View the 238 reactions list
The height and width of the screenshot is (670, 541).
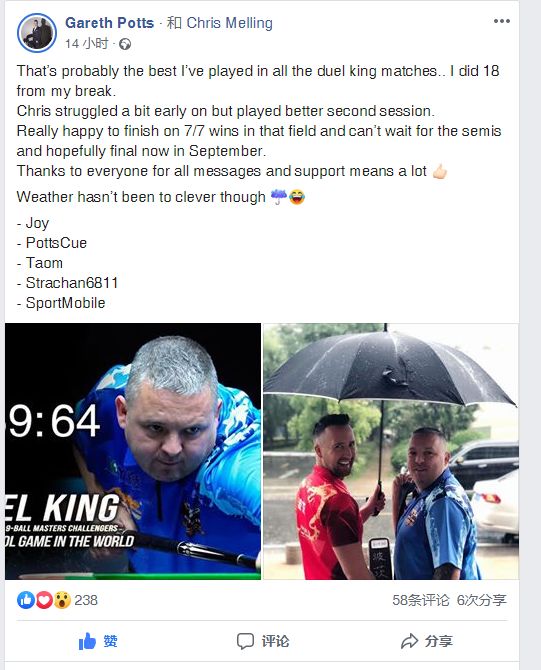86,600
